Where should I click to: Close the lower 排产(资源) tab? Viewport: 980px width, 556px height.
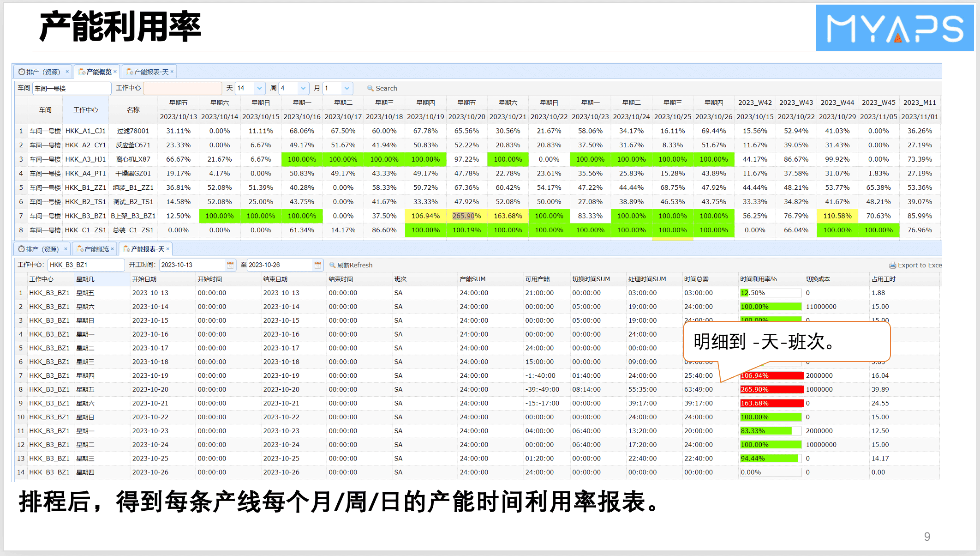(66, 249)
